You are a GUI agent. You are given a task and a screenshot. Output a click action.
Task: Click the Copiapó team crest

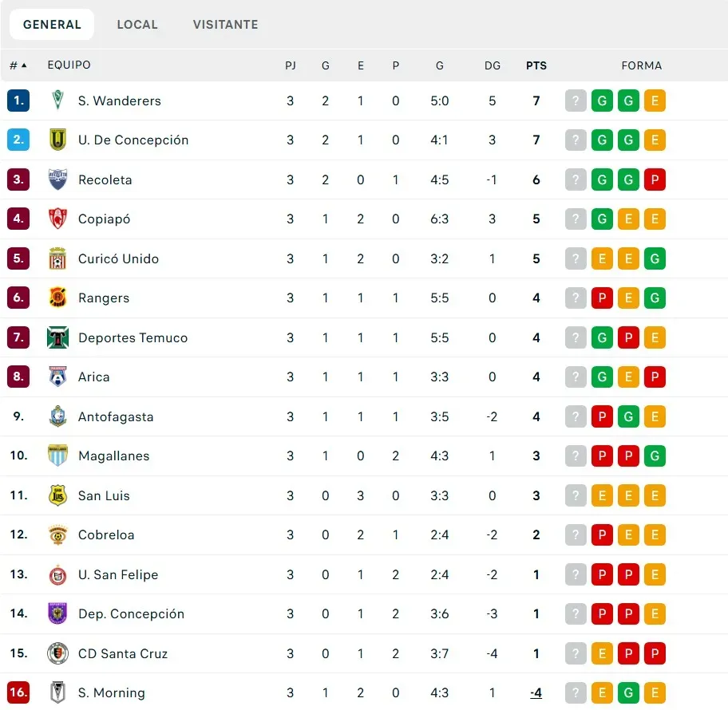(57, 219)
